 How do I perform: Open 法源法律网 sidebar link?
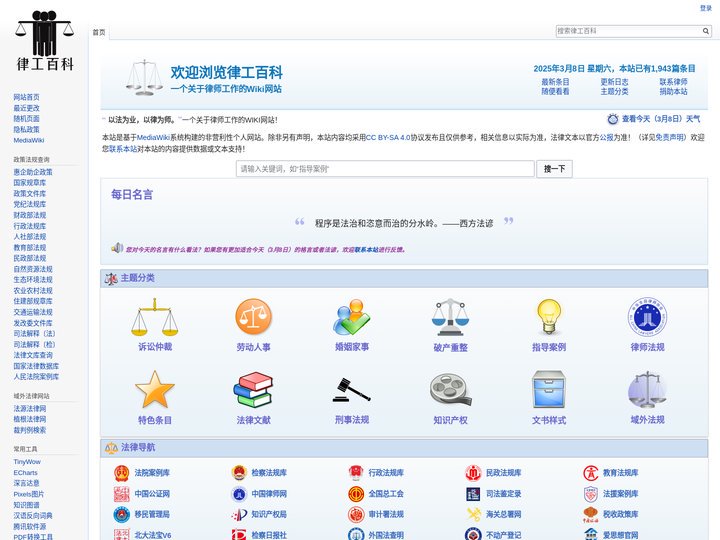29,408
